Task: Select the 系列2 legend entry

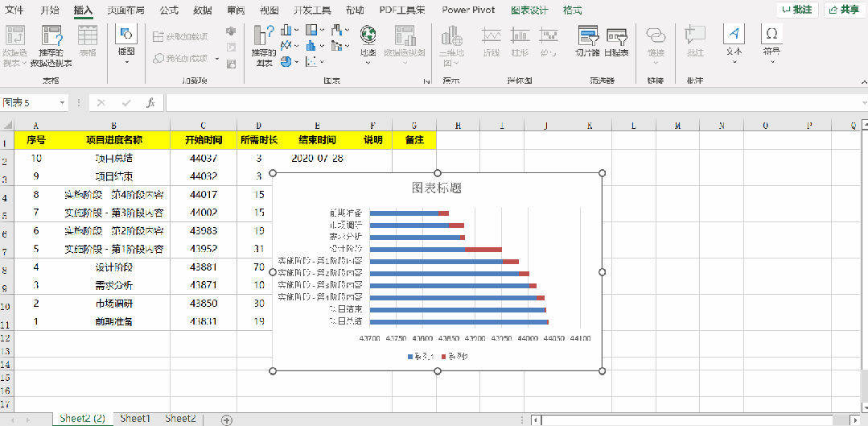Action: 454,357
